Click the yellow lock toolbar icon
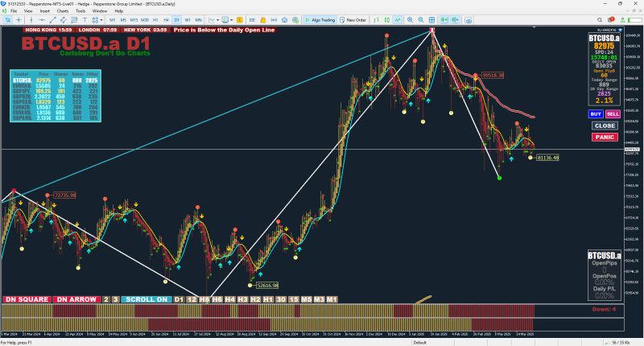The image size is (644, 346). 263,19
